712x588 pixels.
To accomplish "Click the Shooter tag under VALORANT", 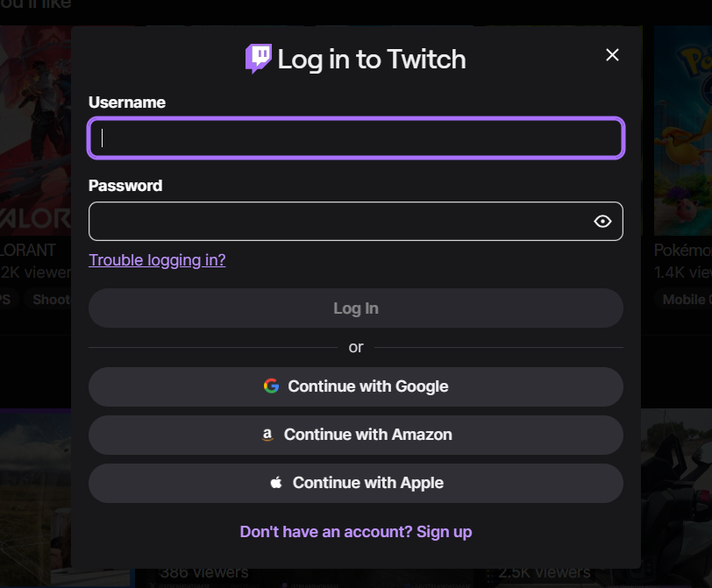I will [51, 300].
